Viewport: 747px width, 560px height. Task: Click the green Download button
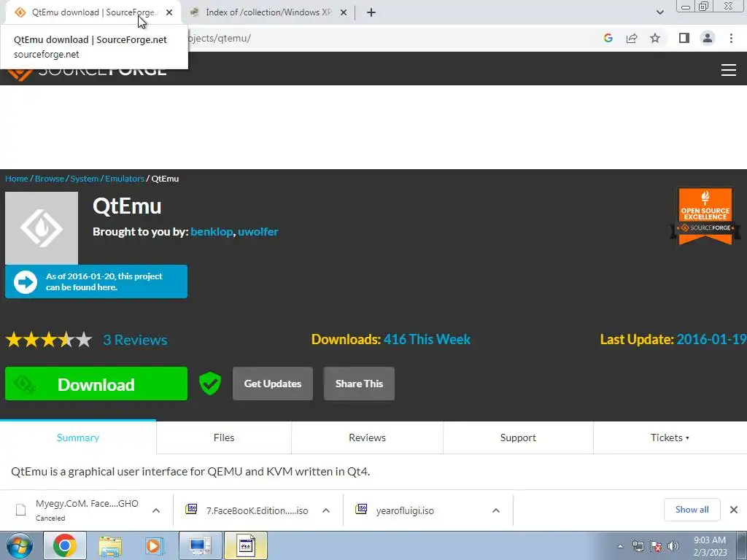(x=96, y=384)
